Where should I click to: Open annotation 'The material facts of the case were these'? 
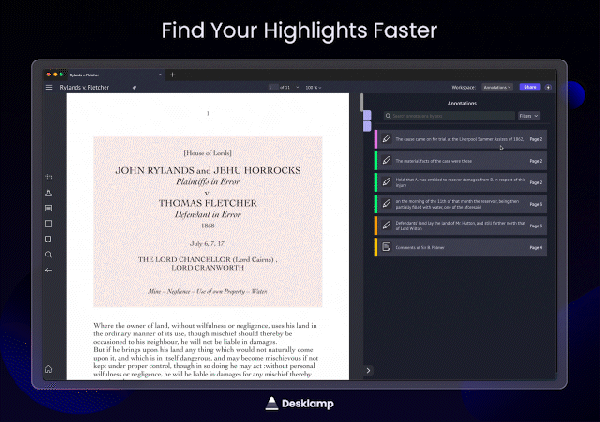click(461, 161)
